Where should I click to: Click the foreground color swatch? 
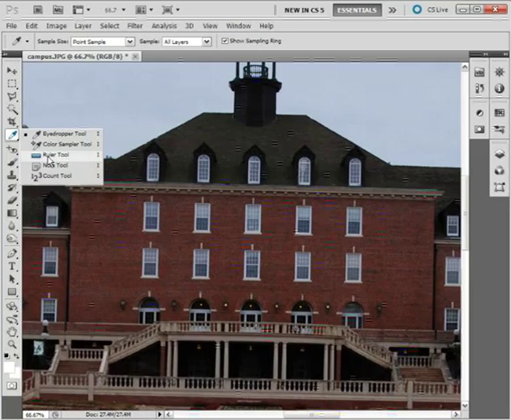(x=9, y=367)
